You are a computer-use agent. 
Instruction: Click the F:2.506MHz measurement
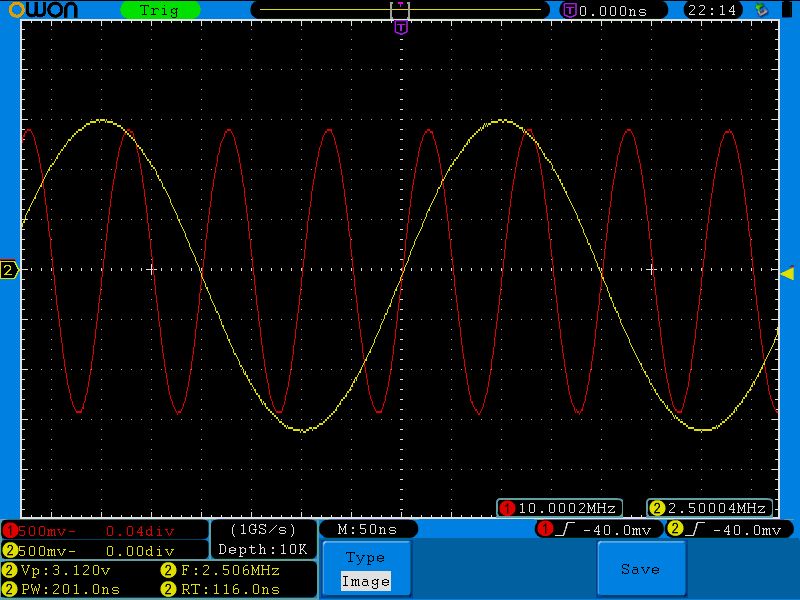click(x=230, y=570)
